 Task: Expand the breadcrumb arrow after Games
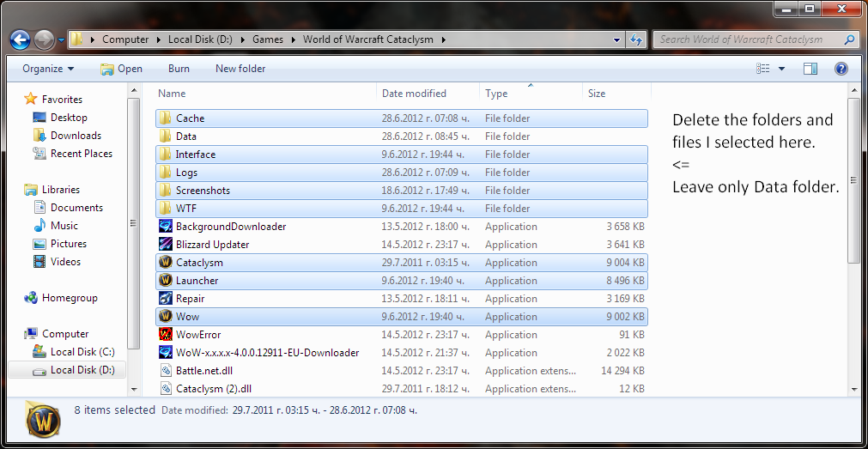(x=292, y=39)
